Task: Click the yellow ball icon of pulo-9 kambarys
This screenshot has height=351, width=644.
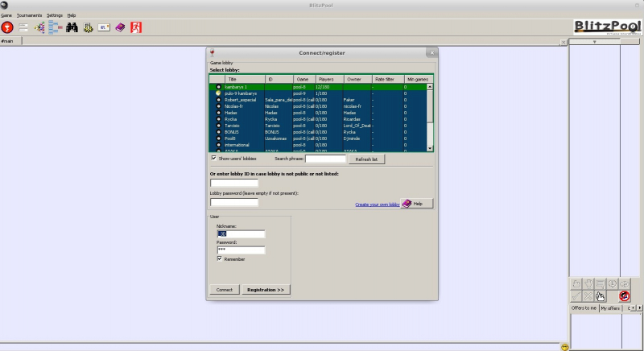Action: coord(218,93)
